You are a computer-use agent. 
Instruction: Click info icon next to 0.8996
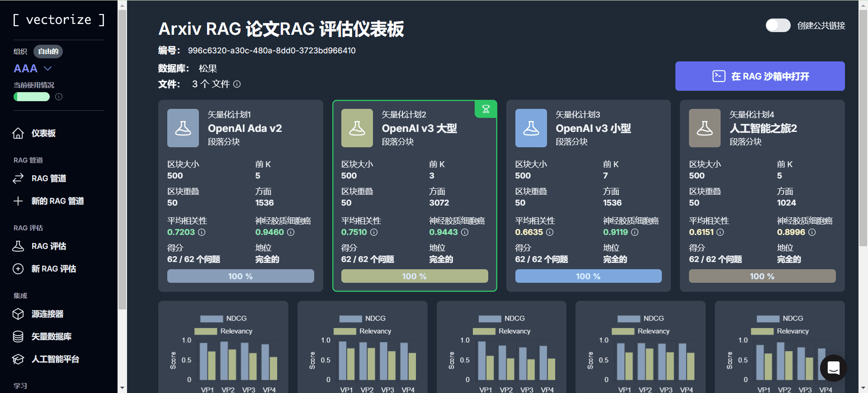pos(812,232)
